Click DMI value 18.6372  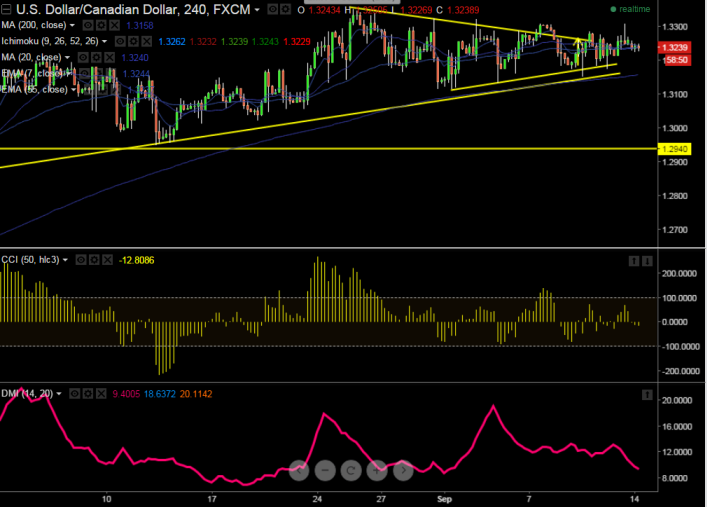pyautogui.click(x=160, y=394)
